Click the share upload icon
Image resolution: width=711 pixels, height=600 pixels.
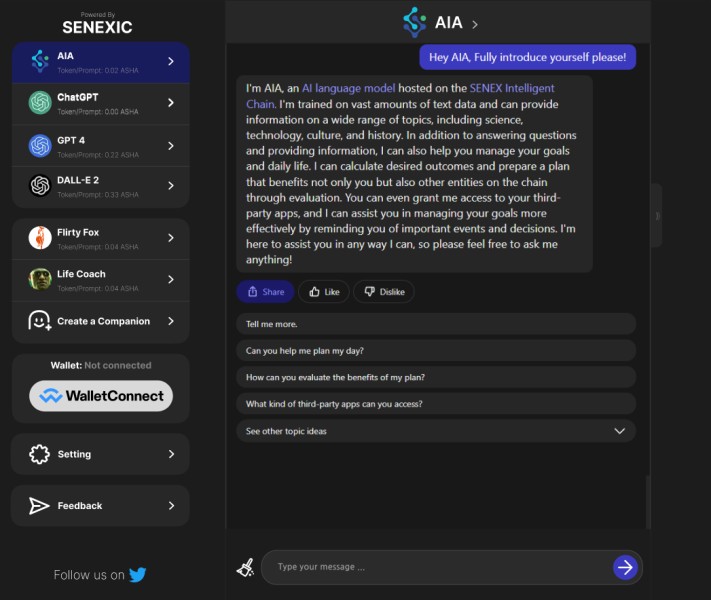click(253, 292)
